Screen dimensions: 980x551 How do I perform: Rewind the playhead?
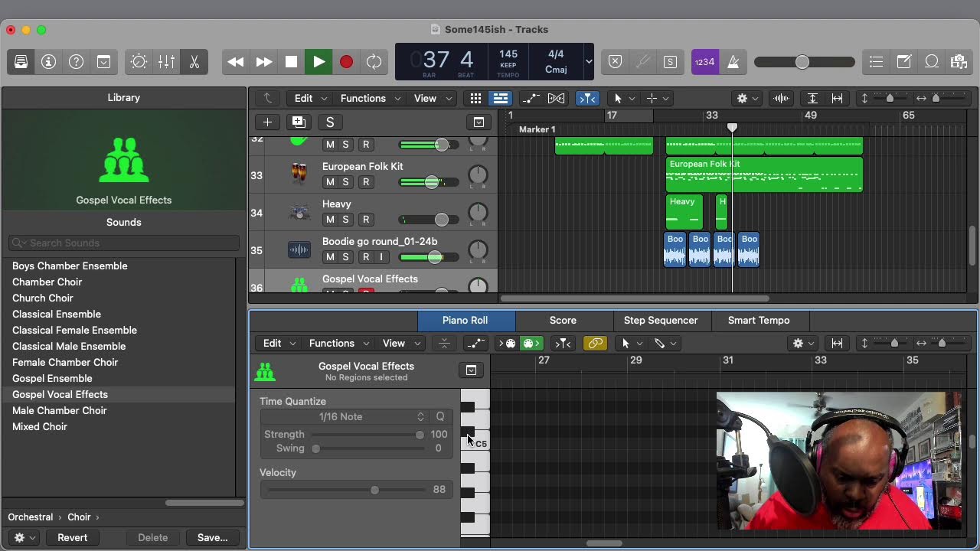[236, 62]
